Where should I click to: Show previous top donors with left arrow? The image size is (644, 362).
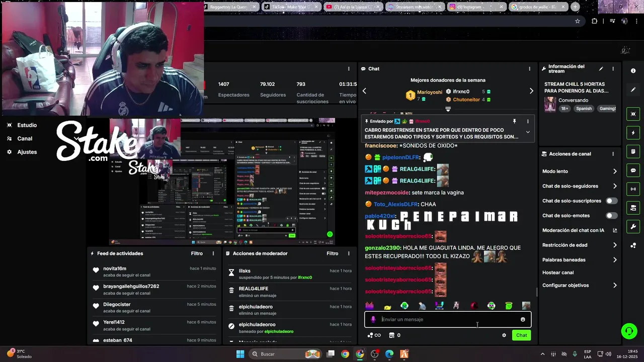pos(364,91)
